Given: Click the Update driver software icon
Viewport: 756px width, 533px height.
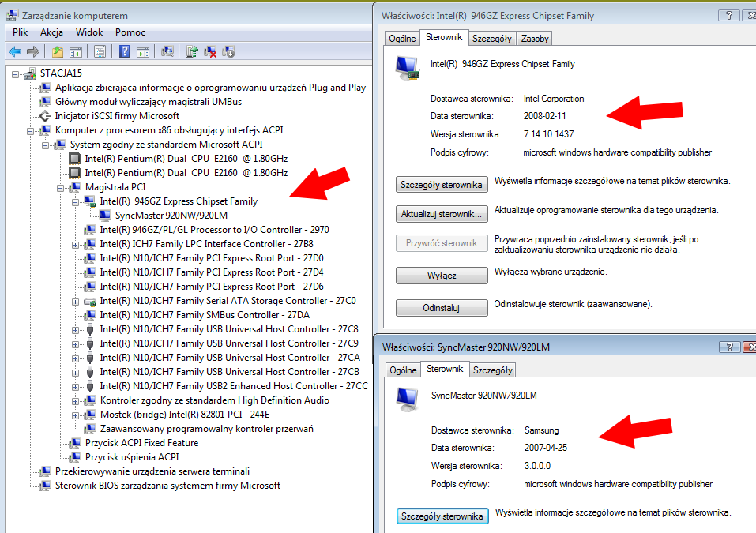Looking at the screenshot, I should [192, 51].
